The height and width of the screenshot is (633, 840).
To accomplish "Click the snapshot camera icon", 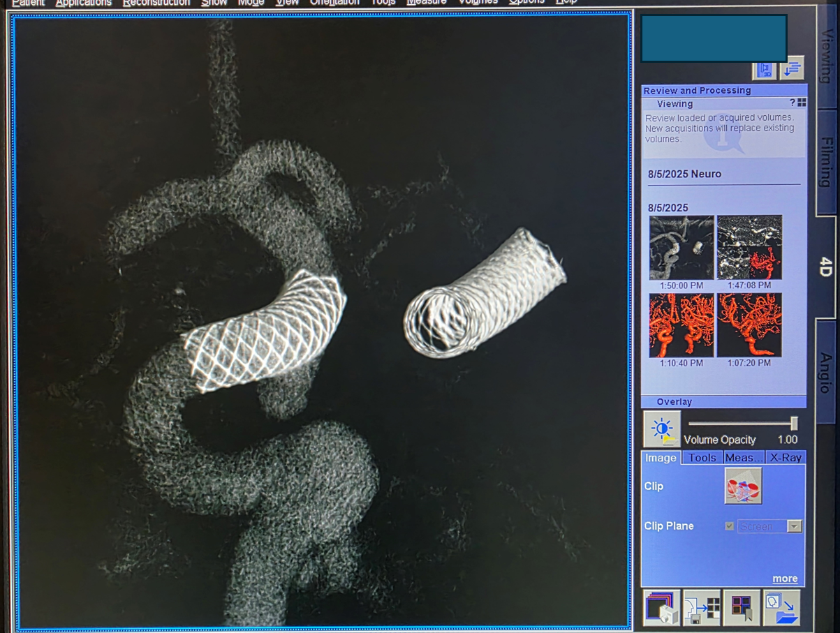I will [x=661, y=608].
